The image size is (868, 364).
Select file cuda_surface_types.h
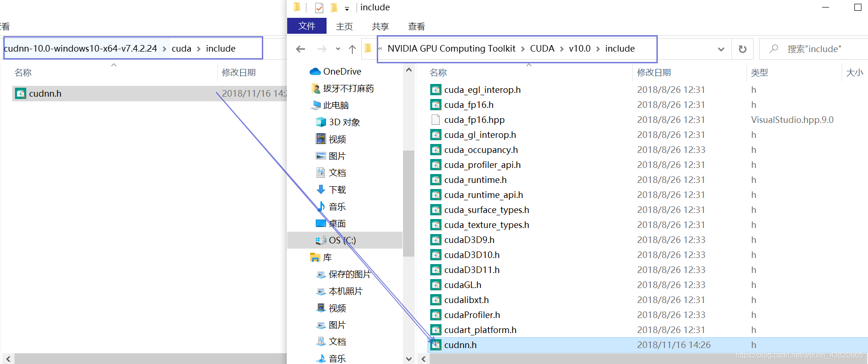(x=487, y=210)
